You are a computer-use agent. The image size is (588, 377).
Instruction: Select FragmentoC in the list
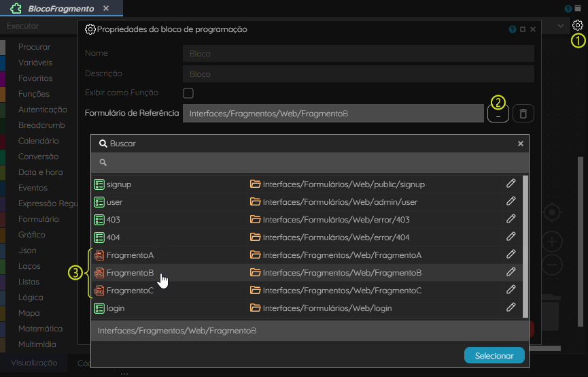pos(307,291)
